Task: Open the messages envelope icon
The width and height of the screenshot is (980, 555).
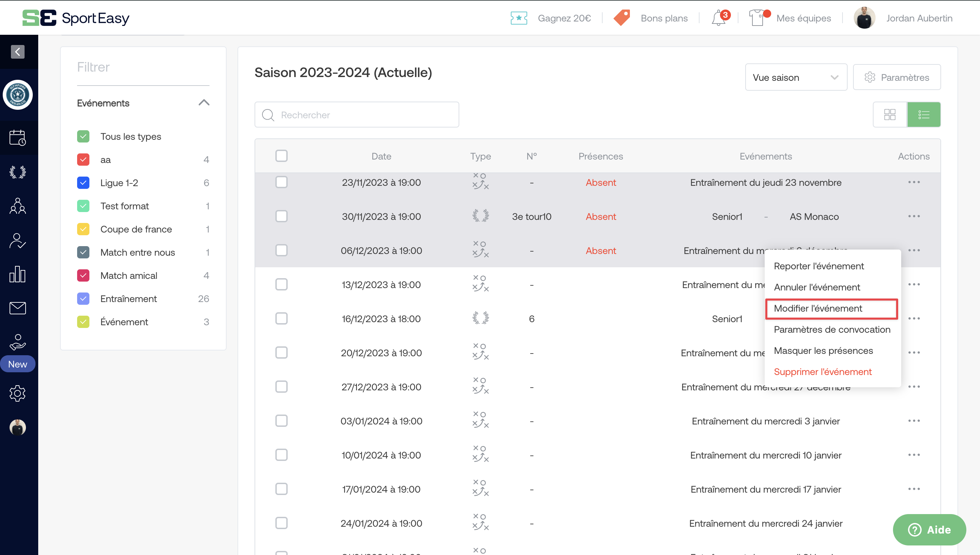Action: 17,308
